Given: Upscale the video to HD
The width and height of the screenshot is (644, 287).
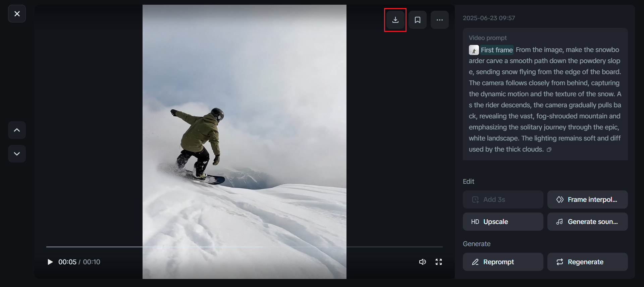Looking at the screenshot, I should [503, 222].
